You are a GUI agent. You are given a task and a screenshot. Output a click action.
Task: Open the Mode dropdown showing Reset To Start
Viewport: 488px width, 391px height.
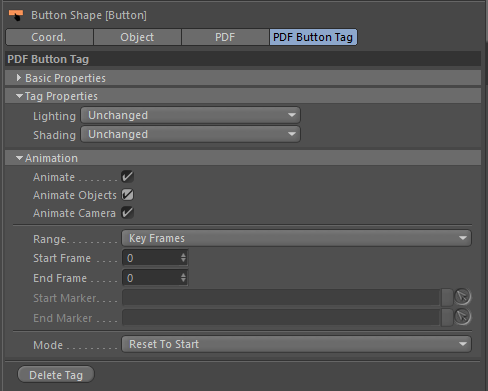296,344
